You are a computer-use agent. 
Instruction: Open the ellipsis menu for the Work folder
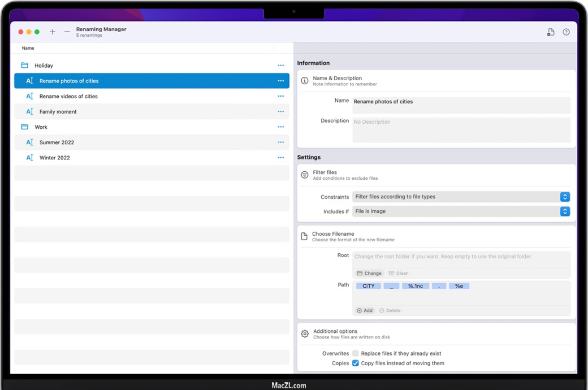[x=280, y=127]
